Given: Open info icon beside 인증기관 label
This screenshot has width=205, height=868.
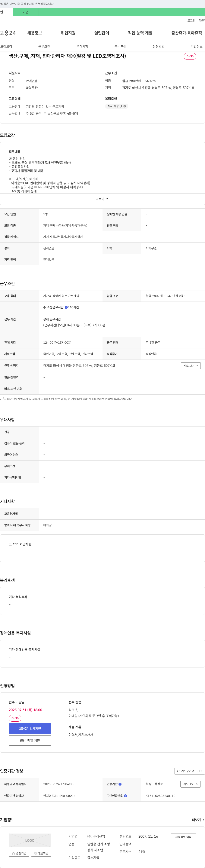Looking at the screenshot, I should coord(120,784).
